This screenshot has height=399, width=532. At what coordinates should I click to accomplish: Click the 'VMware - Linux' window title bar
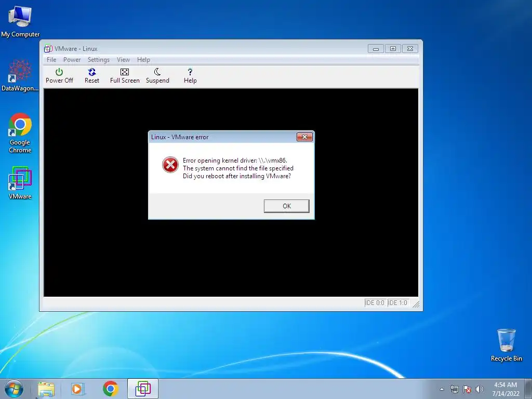(231, 48)
